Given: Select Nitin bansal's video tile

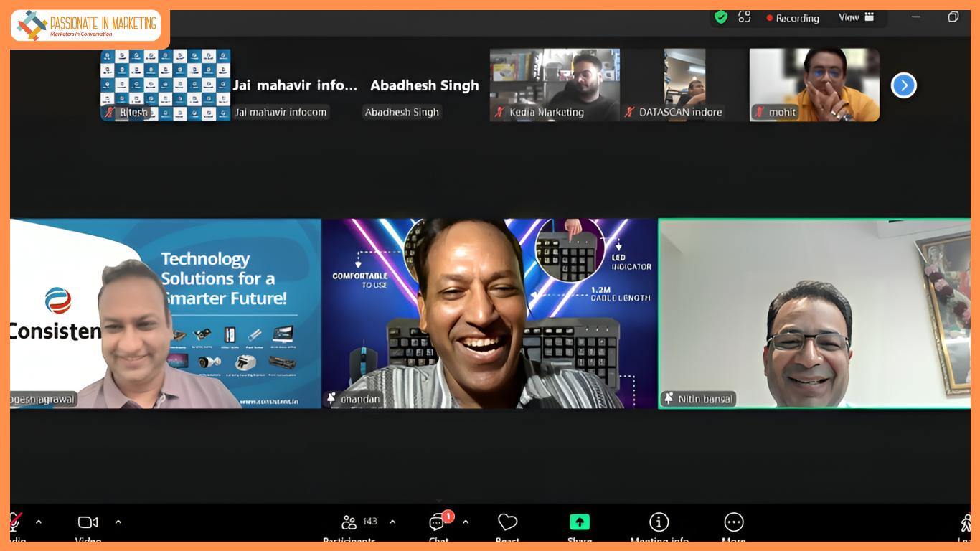Looking at the screenshot, I should (814, 314).
